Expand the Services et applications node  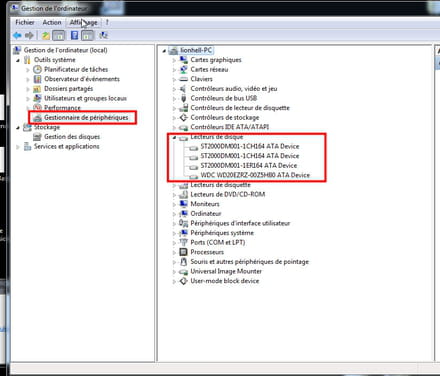point(18,147)
